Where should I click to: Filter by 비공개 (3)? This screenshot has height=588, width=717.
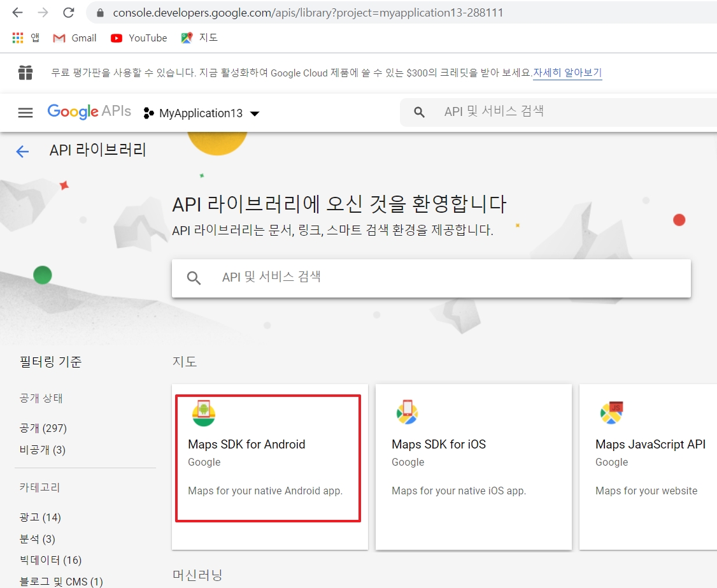pyautogui.click(x=43, y=450)
